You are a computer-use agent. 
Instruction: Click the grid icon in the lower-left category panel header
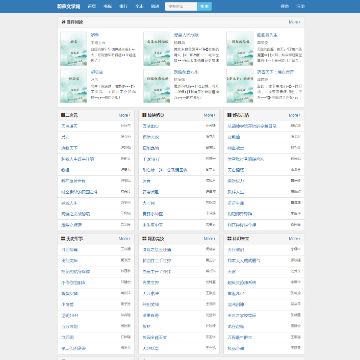click(x=63, y=239)
